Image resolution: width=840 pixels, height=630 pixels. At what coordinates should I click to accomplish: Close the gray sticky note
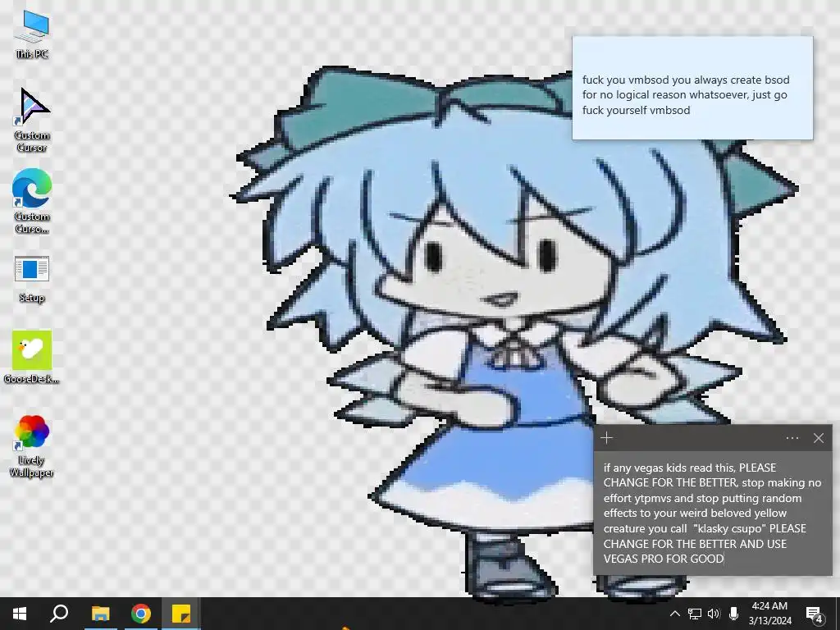click(819, 438)
